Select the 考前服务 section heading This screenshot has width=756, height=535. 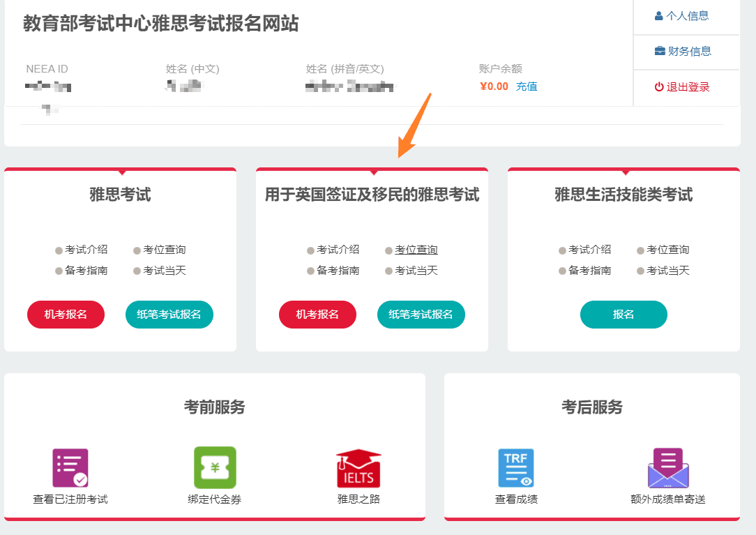point(215,407)
